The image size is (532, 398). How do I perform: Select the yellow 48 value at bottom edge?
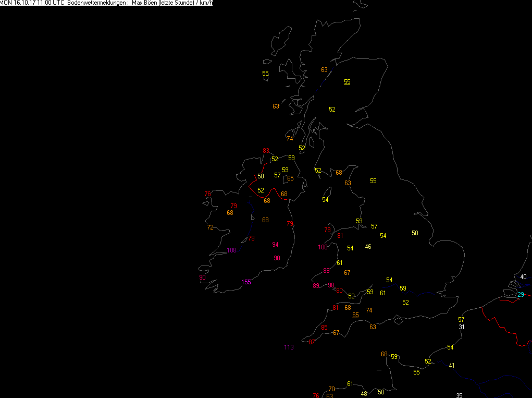point(364,394)
